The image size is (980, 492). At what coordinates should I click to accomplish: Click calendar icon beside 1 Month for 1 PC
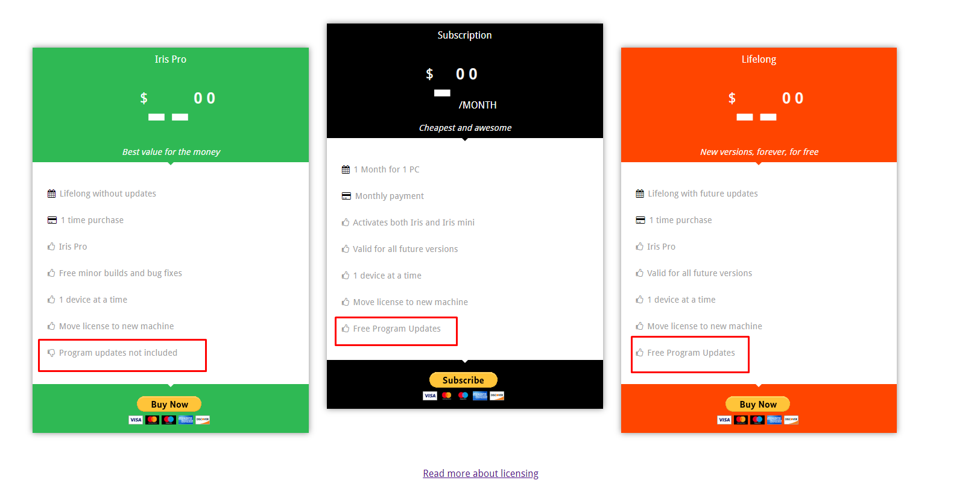(x=346, y=169)
